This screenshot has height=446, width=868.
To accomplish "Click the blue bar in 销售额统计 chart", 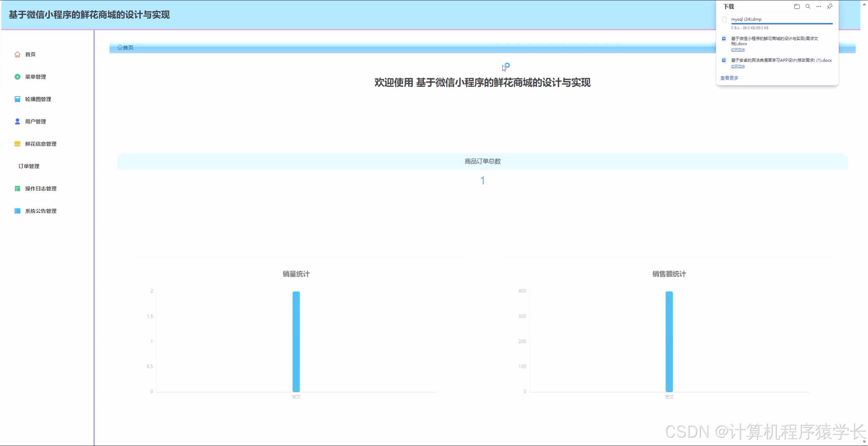I will point(669,341).
